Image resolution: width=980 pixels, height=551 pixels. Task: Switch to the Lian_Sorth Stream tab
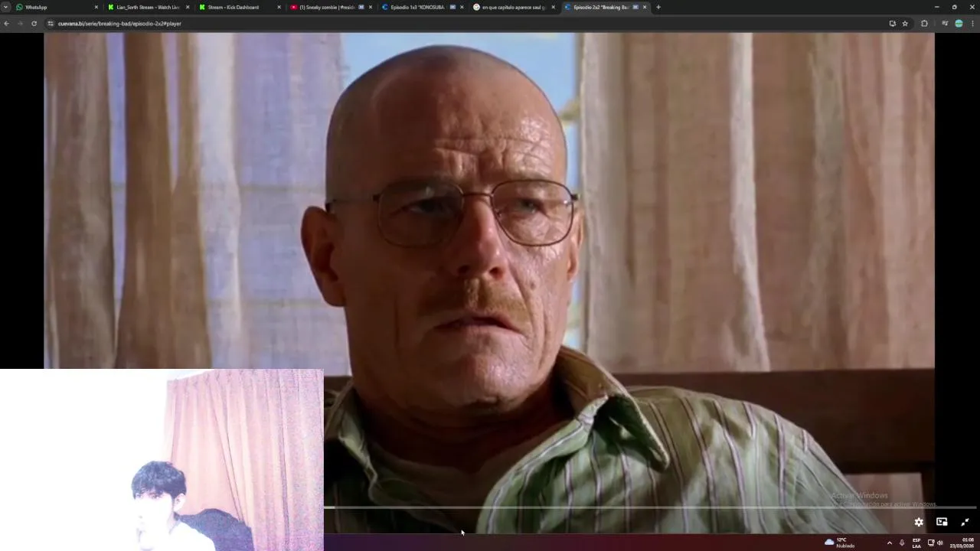pyautogui.click(x=147, y=7)
